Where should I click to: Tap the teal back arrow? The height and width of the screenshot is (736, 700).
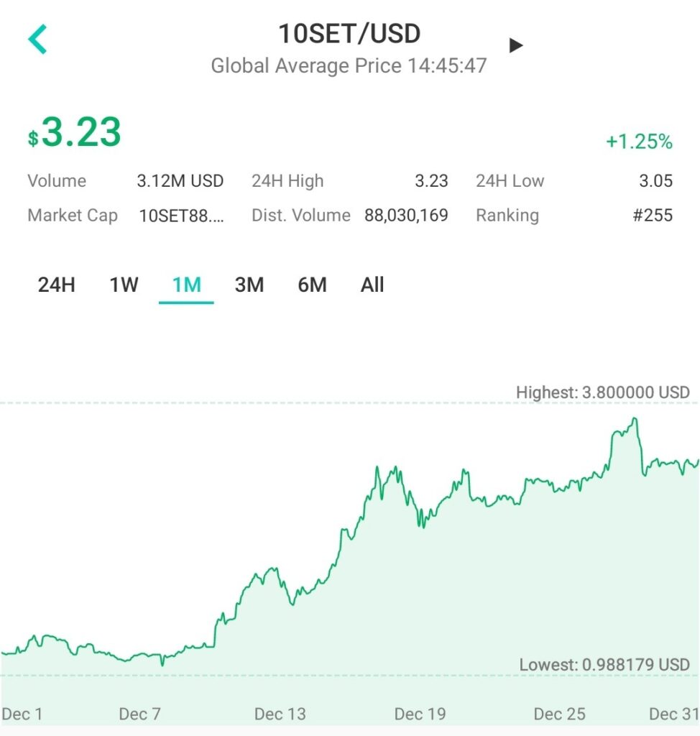pos(37,39)
